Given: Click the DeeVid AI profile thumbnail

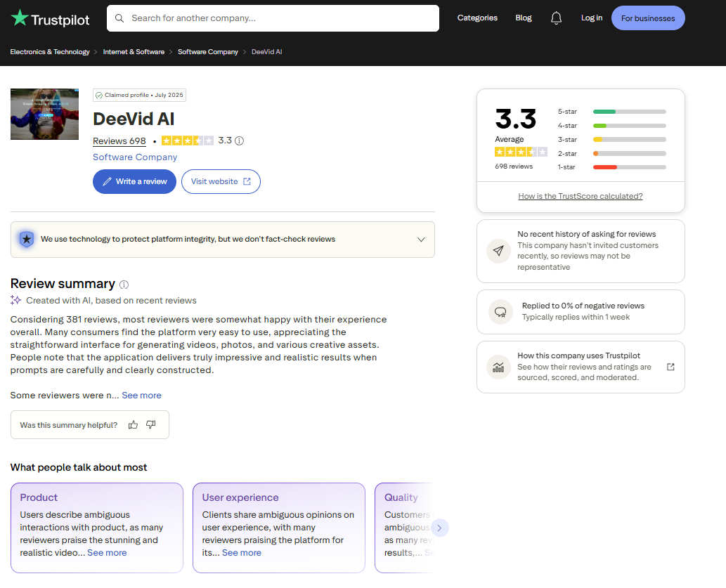Looking at the screenshot, I should tap(44, 114).
